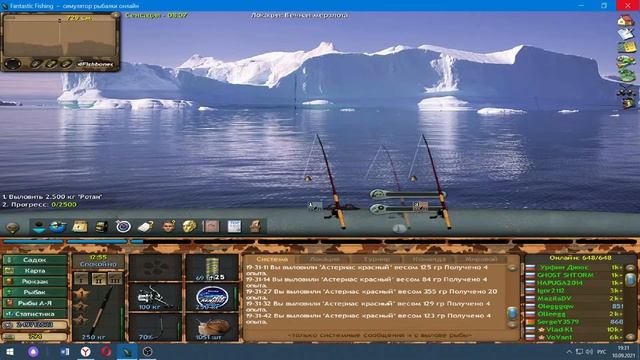Click the hat-over-bowl icon in action toolbar
The image size is (640, 360).
pyautogui.click(x=39, y=226)
